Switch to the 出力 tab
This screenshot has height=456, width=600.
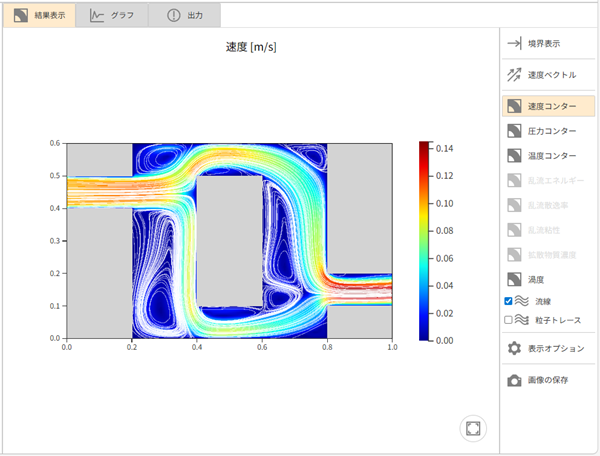[184, 15]
